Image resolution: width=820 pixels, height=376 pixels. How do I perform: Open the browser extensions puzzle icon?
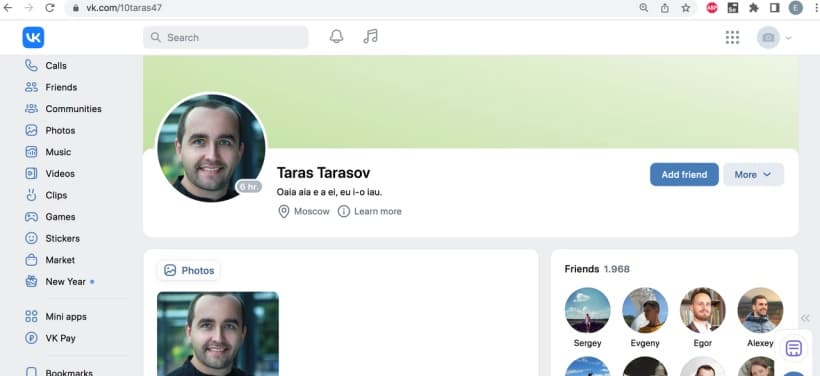[754, 8]
